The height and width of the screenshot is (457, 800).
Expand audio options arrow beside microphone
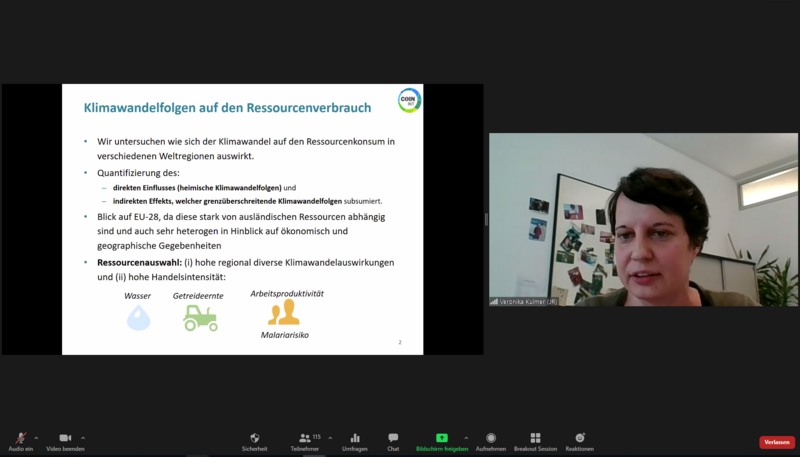[36, 437]
